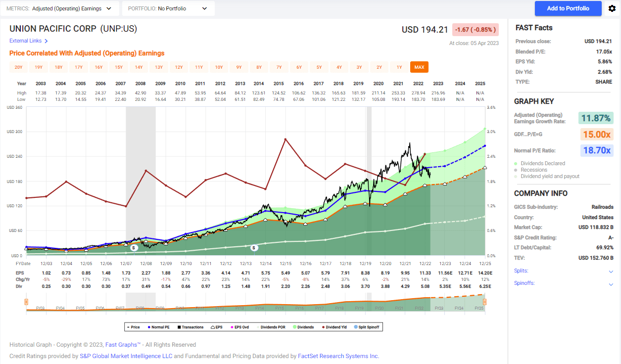Viewport: 621px width, 364px height.
Task: Open the External Links link
Action: pyautogui.click(x=25, y=41)
